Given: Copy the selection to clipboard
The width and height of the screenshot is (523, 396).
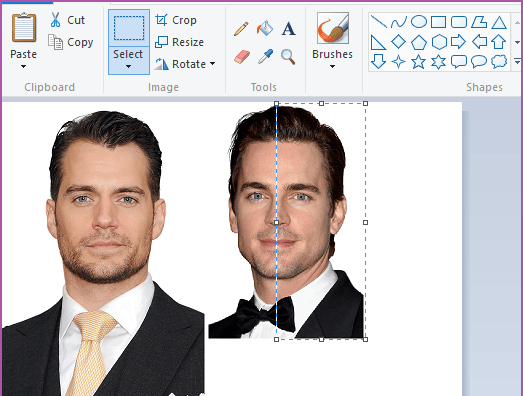Looking at the screenshot, I should coord(70,42).
